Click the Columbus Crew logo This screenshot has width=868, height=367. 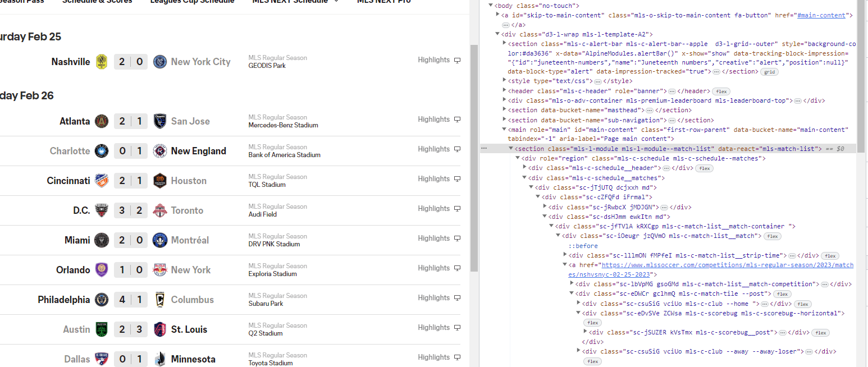point(160,300)
